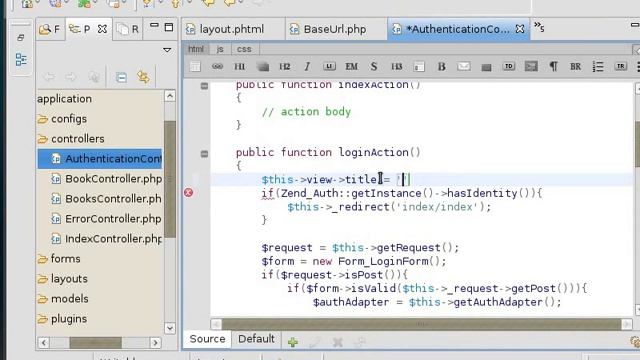Toggle Link with Editor icon
The height and width of the screenshot is (360, 640).
coord(143,77)
